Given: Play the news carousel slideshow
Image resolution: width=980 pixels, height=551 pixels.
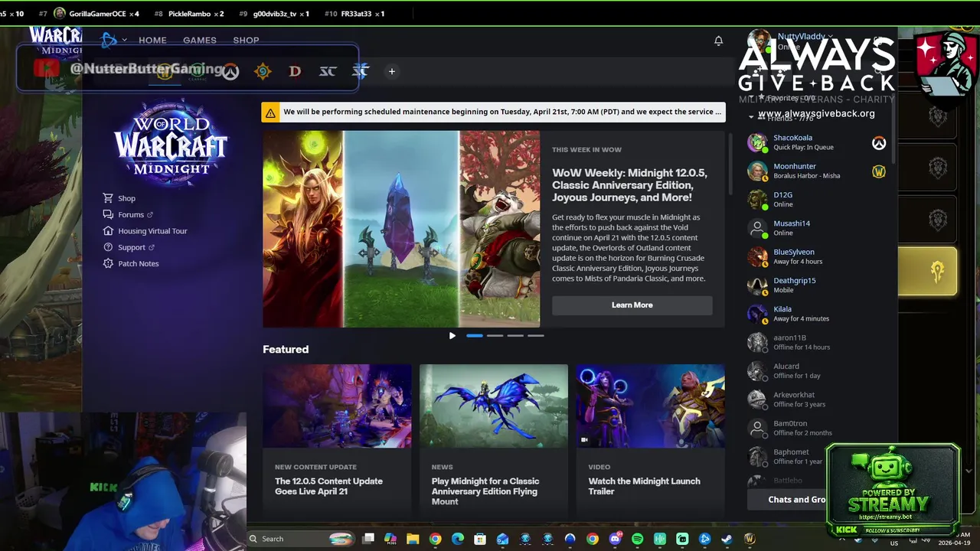Looking at the screenshot, I should pyautogui.click(x=452, y=336).
